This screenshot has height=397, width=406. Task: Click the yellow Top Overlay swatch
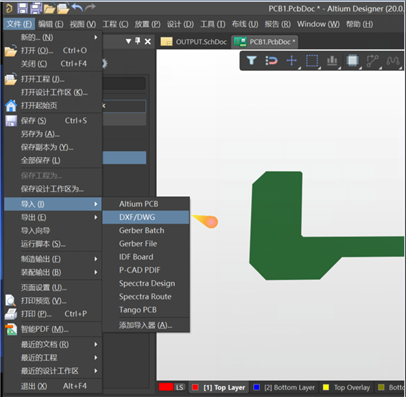tap(326, 387)
